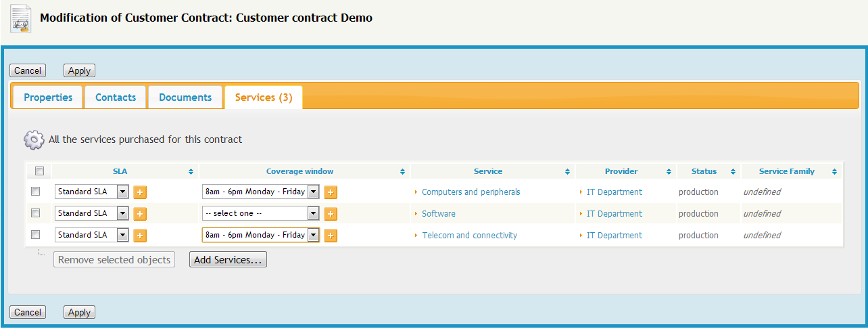Click the plus icon beside Computers row SLA
Image resolution: width=868 pixels, height=329 pixels.
tap(140, 192)
